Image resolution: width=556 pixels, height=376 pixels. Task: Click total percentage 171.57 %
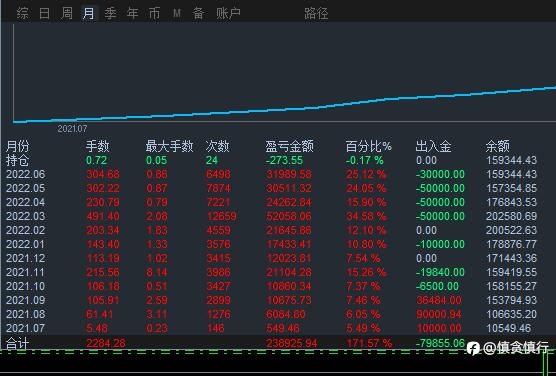tap(369, 343)
